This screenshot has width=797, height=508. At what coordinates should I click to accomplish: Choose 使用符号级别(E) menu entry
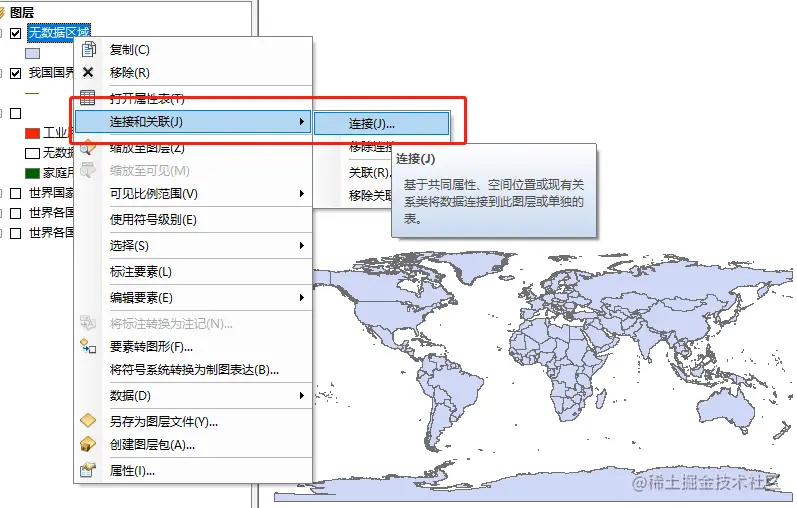click(x=193, y=220)
